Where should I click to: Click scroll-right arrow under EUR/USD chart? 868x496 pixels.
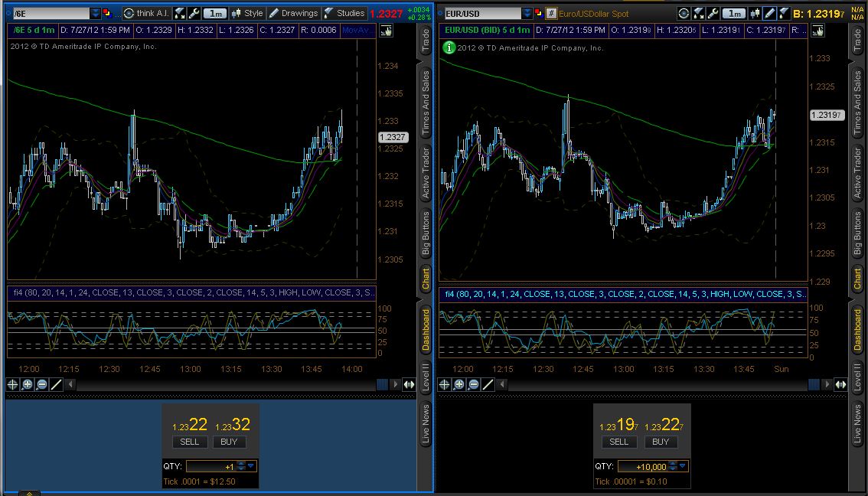pos(827,384)
